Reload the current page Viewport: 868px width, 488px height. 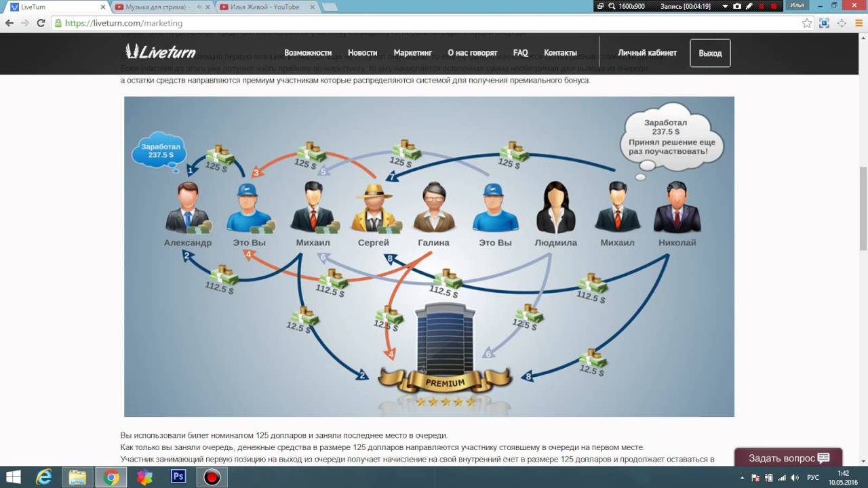[41, 22]
